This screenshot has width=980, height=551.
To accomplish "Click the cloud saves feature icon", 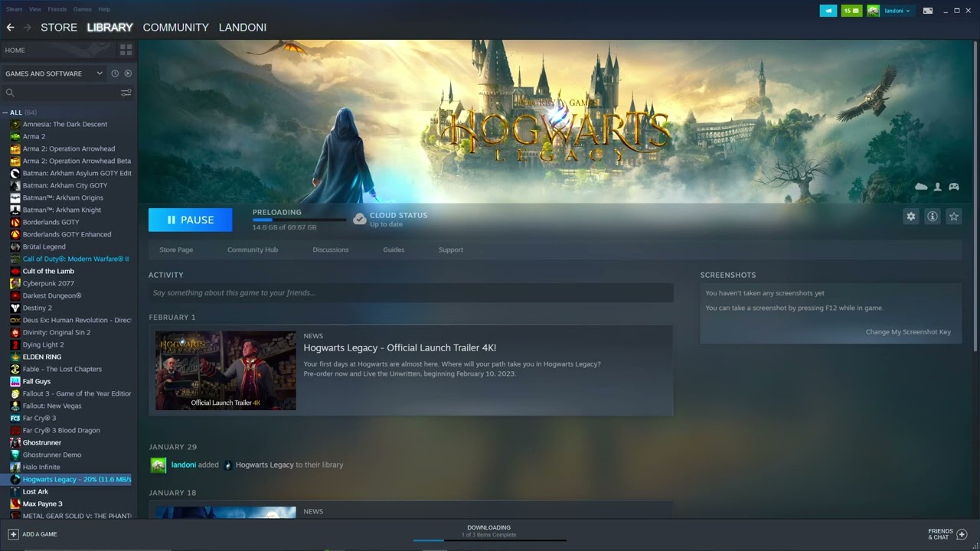I will coord(921,187).
